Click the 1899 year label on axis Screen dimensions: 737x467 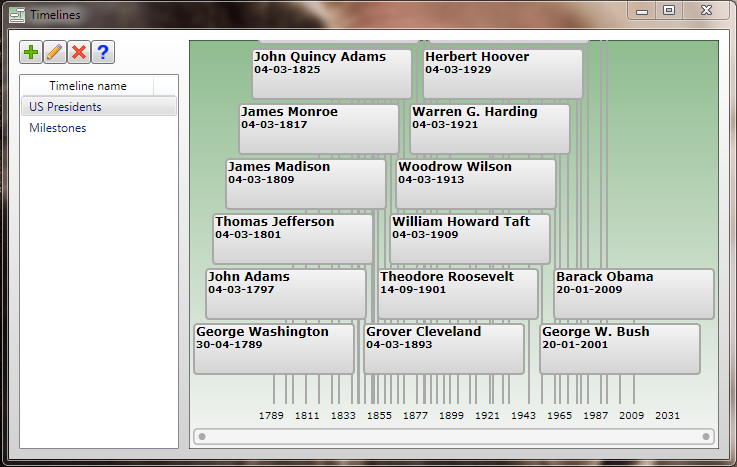pos(451,415)
